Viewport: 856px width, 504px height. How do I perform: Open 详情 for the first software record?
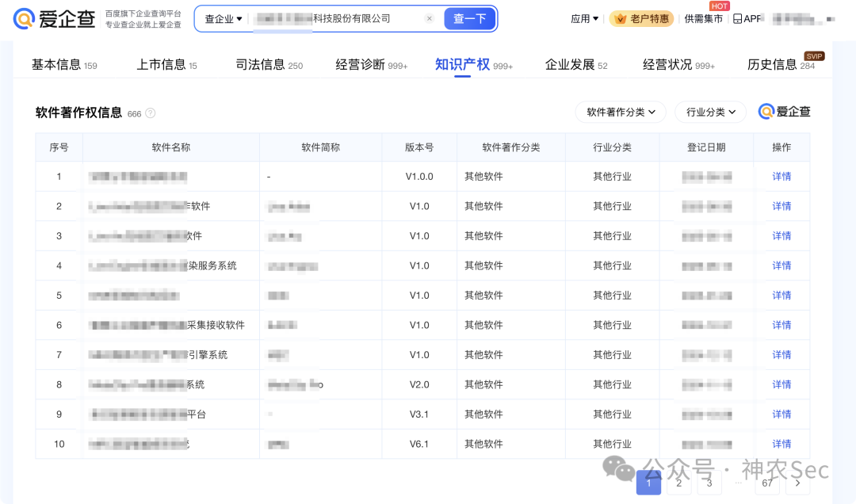781,176
